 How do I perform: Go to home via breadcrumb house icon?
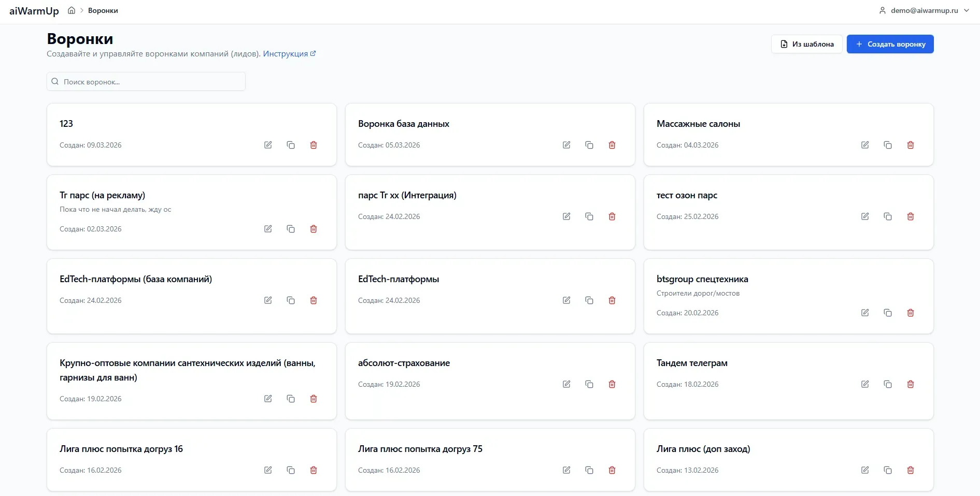[72, 10]
